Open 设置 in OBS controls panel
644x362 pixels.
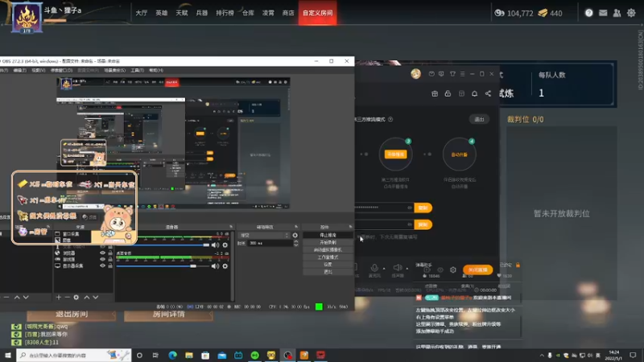coord(328,265)
